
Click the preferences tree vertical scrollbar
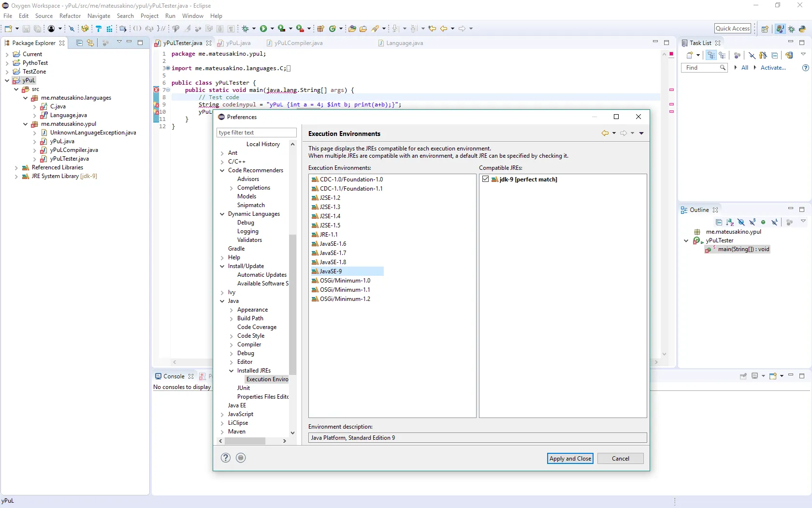(x=292, y=305)
